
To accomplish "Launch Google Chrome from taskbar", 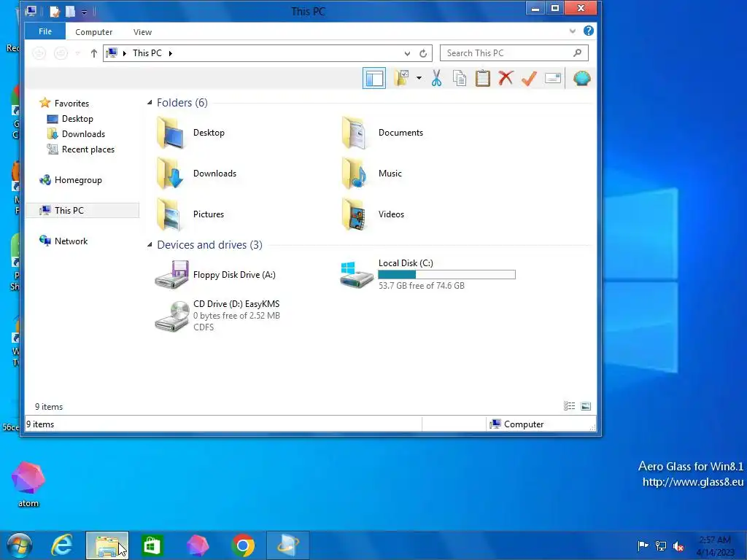I will tap(243, 545).
